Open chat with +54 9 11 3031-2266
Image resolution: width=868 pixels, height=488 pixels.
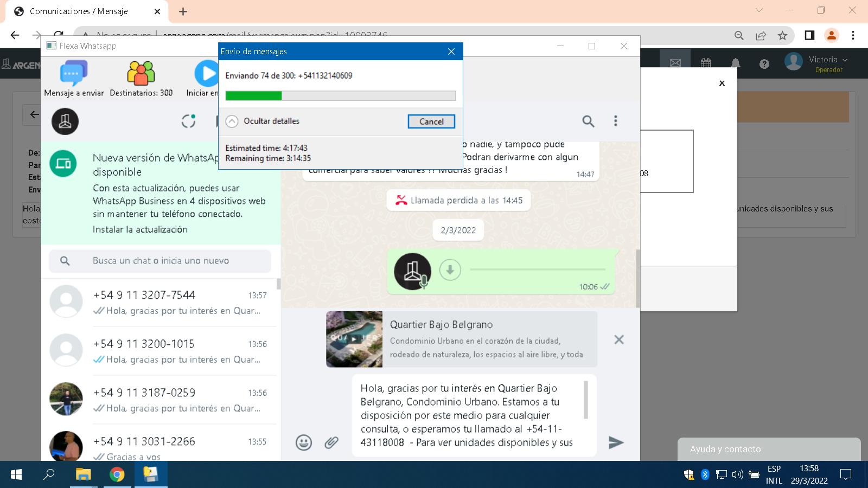[x=160, y=444]
